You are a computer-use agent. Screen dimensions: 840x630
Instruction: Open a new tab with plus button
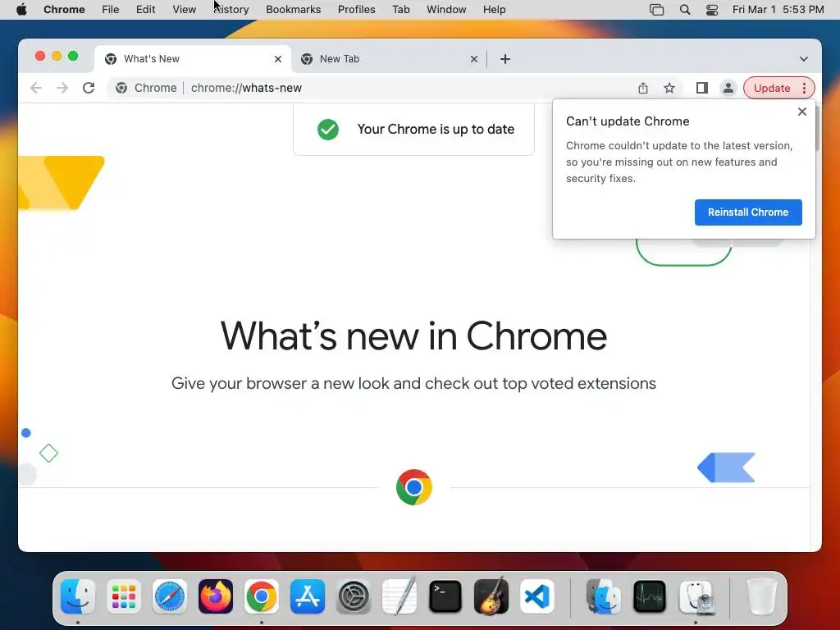(x=505, y=59)
